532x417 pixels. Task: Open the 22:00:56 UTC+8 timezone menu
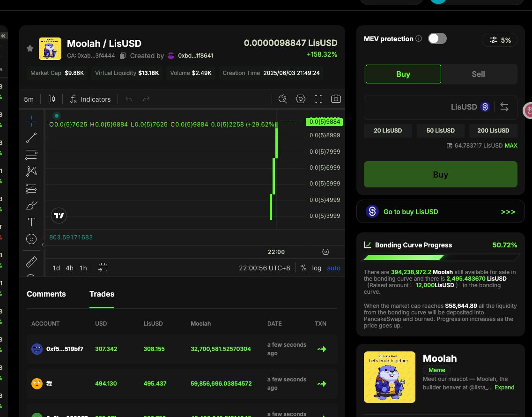pos(264,268)
